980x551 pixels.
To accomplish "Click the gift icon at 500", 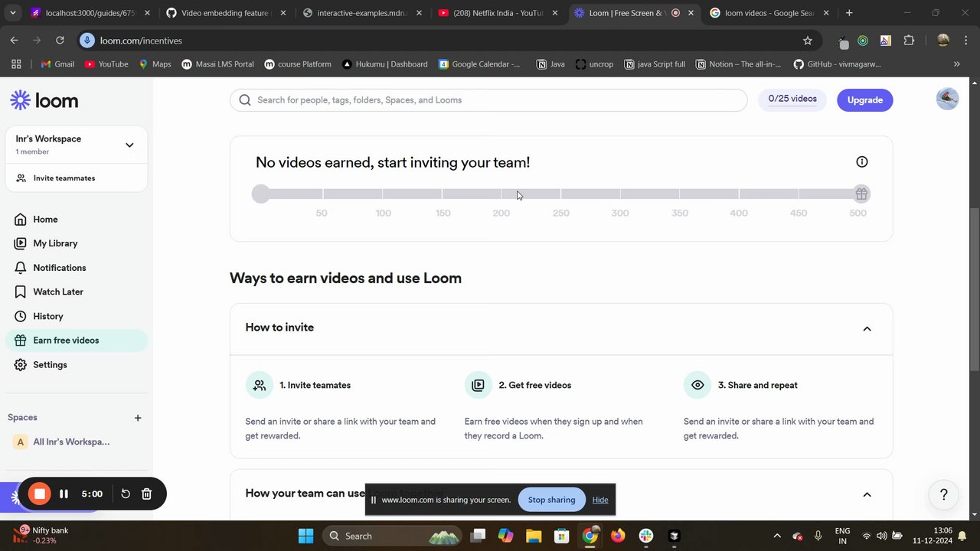I will point(861,194).
